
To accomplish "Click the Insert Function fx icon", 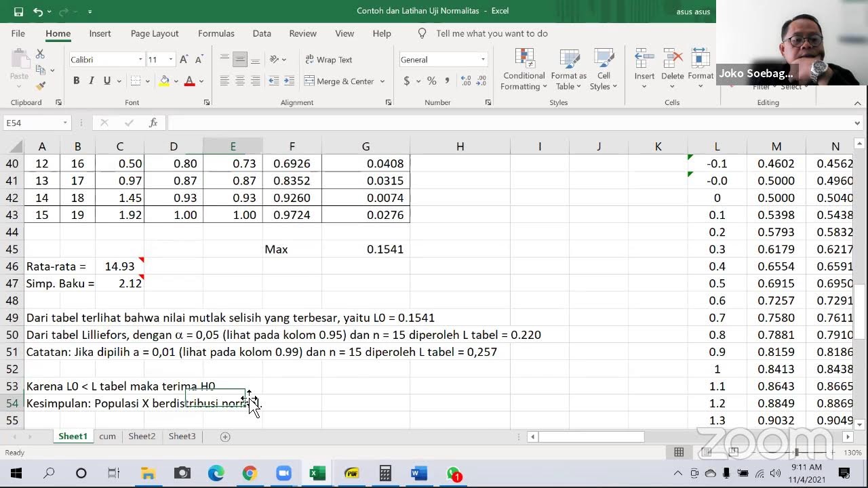I will (153, 123).
